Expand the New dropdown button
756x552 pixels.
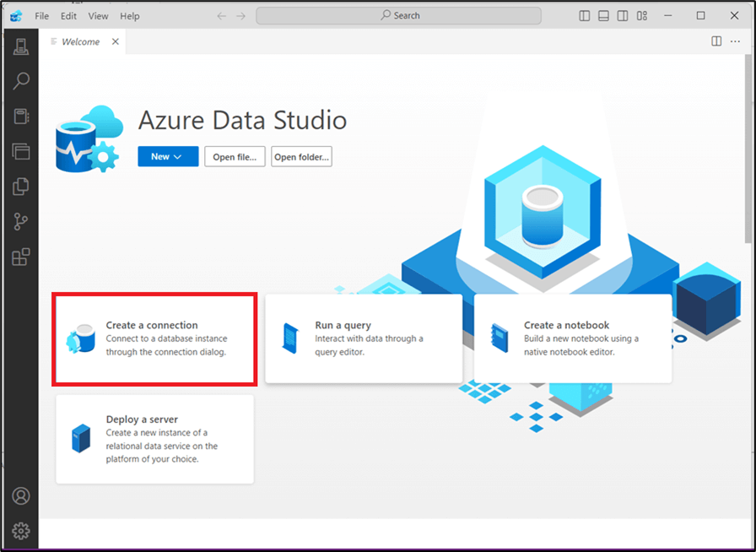pyautogui.click(x=168, y=157)
